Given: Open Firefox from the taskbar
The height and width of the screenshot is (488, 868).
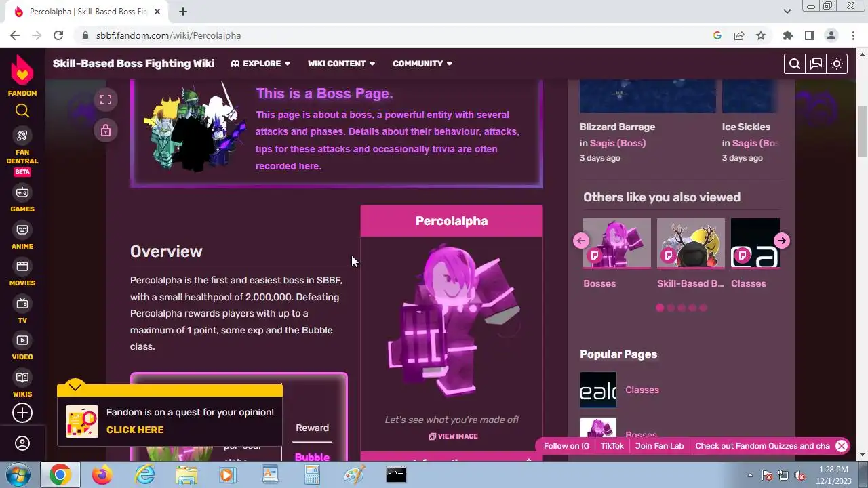Looking at the screenshot, I should tap(102, 475).
